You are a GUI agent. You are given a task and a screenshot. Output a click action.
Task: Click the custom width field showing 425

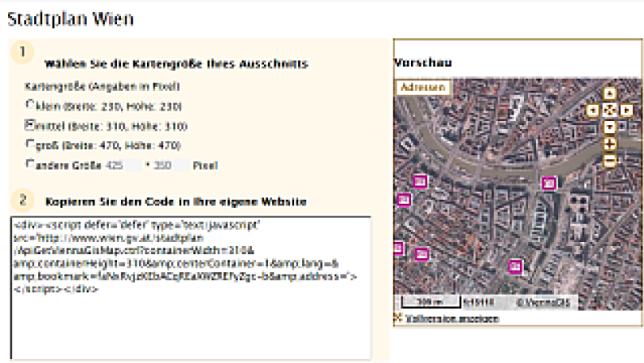coord(122,166)
